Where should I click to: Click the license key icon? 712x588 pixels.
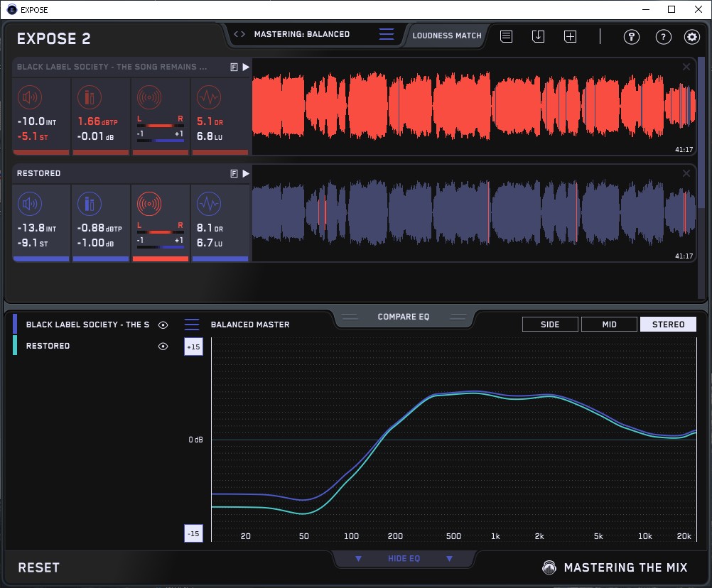pos(632,37)
